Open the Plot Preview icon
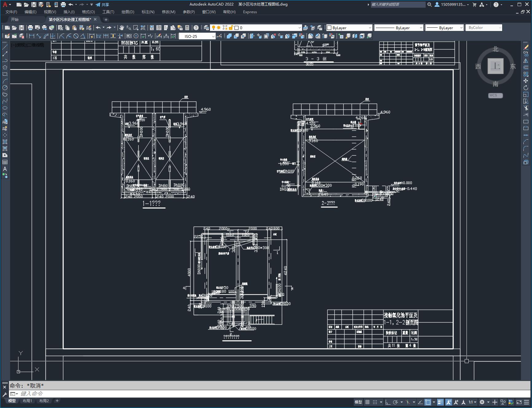 (37, 28)
